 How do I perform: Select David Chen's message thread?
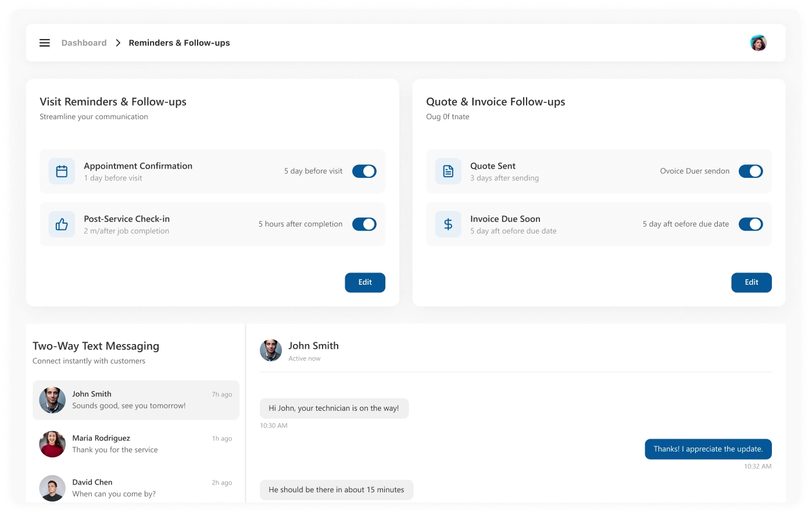pos(136,488)
